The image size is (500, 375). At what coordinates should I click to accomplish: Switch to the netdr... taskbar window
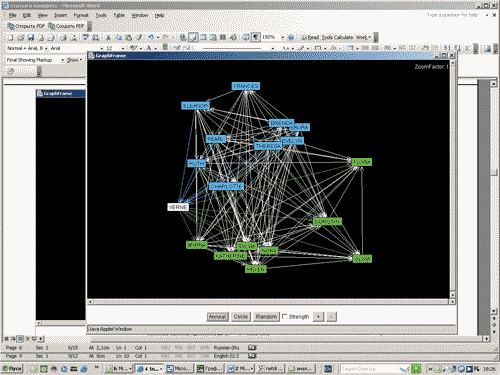point(270,369)
